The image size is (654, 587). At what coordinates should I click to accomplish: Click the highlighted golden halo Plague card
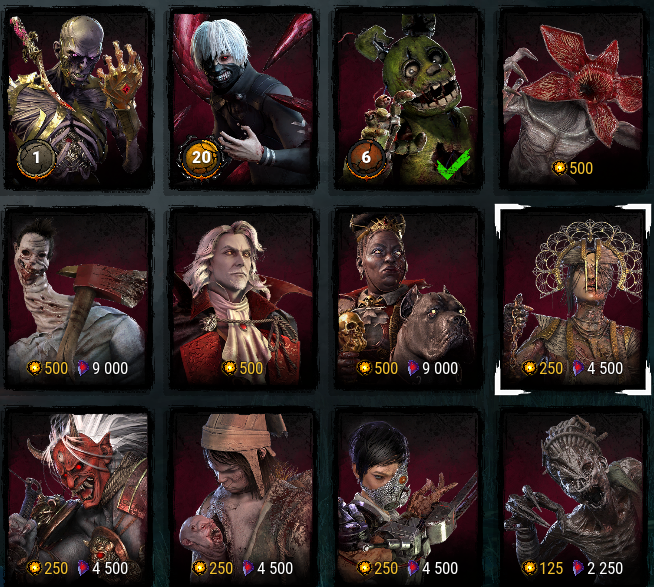click(573, 299)
